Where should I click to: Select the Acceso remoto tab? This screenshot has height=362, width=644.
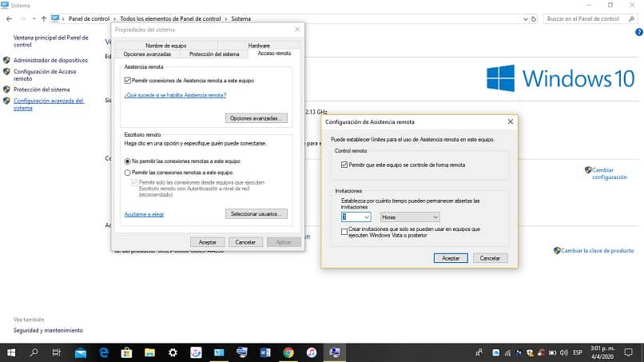[274, 54]
